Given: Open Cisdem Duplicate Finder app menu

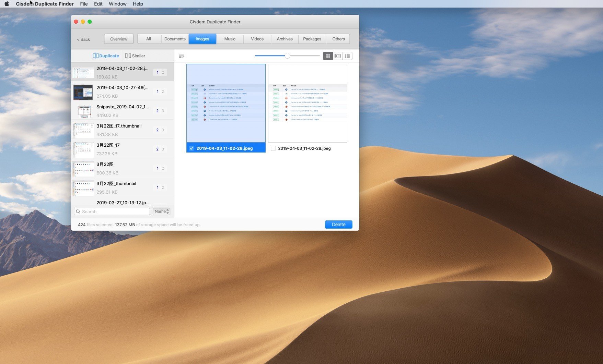Looking at the screenshot, I should tap(45, 4).
